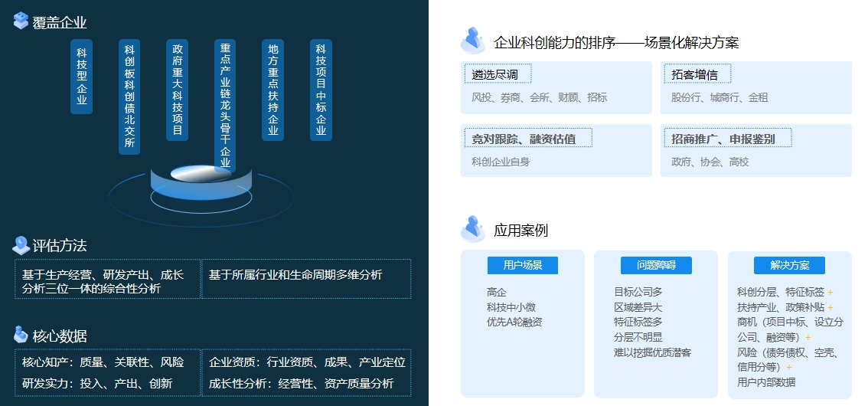The image size is (868, 406).
Task: Click 核心知产：质量、关联性、风险 line
Action: pos(103,362)
